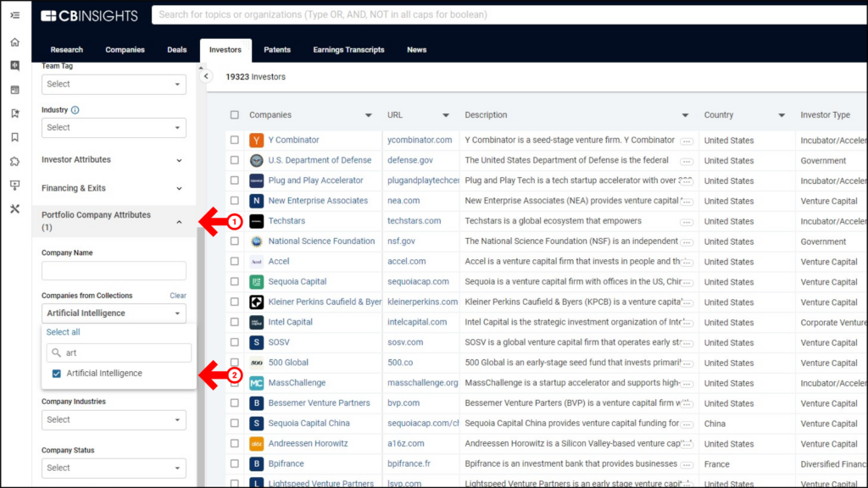The image size is (868, 488).
Task: Open the Industry Select dropdown
Action: [x=114, y=128]
